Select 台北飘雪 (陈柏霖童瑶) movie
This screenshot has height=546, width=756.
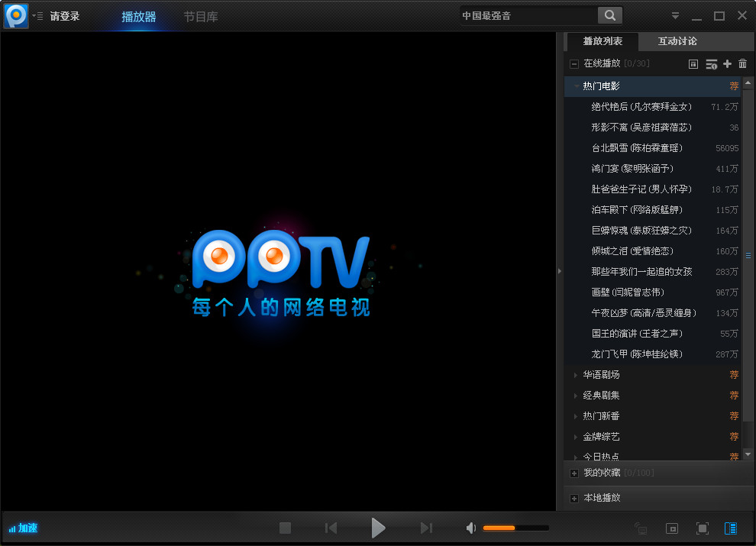[654, 148]
